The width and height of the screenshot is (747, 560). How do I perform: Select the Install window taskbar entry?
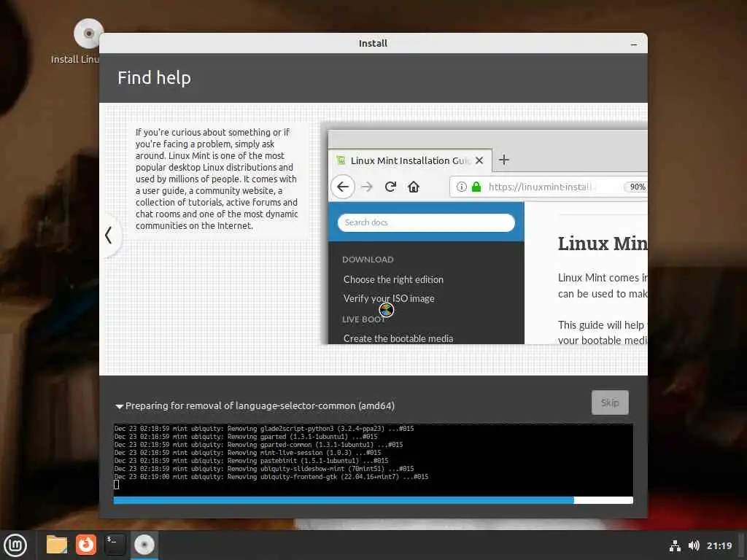coord(144,545)
